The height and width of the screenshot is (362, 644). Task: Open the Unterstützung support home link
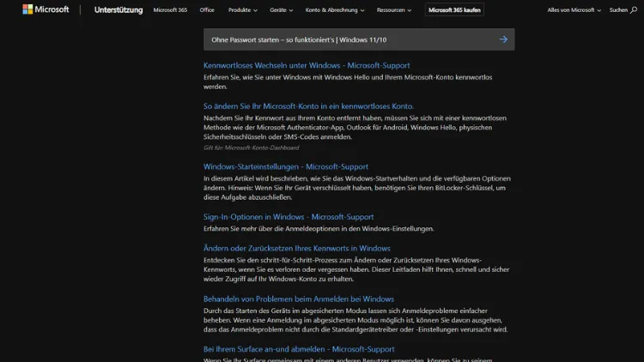click(118, 9)
